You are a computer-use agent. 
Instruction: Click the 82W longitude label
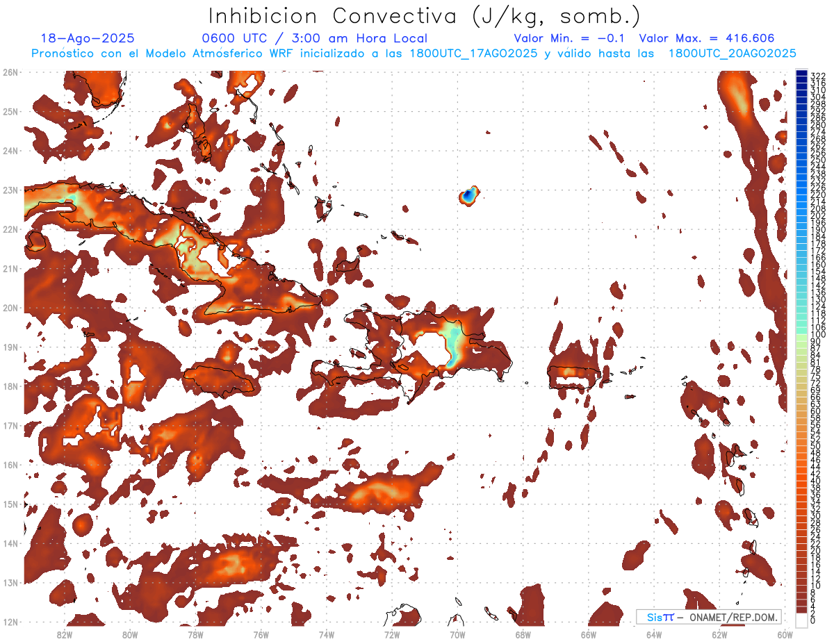pyautogui.click(x=64, y=634)
